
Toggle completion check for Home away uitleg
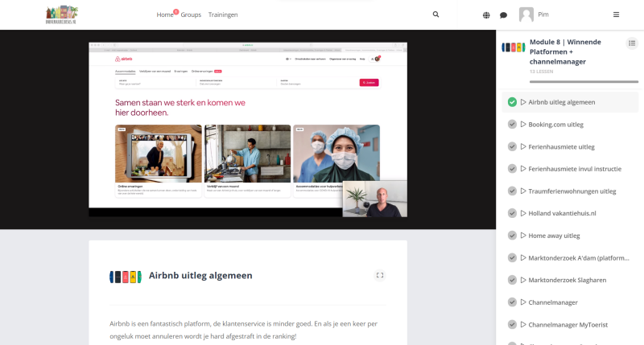click(x=512, y=236)
